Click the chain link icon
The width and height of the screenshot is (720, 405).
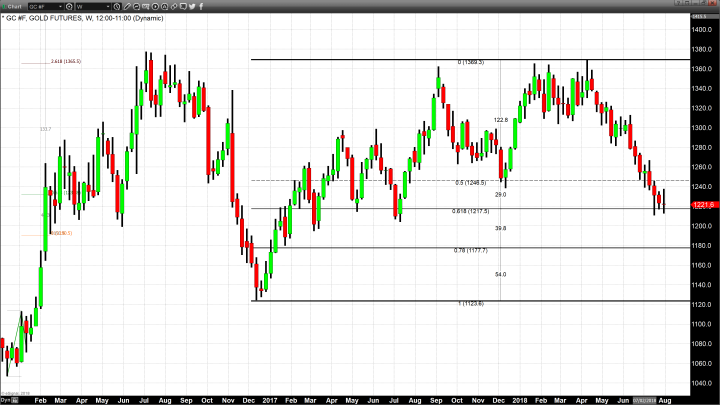pos(174,6)
